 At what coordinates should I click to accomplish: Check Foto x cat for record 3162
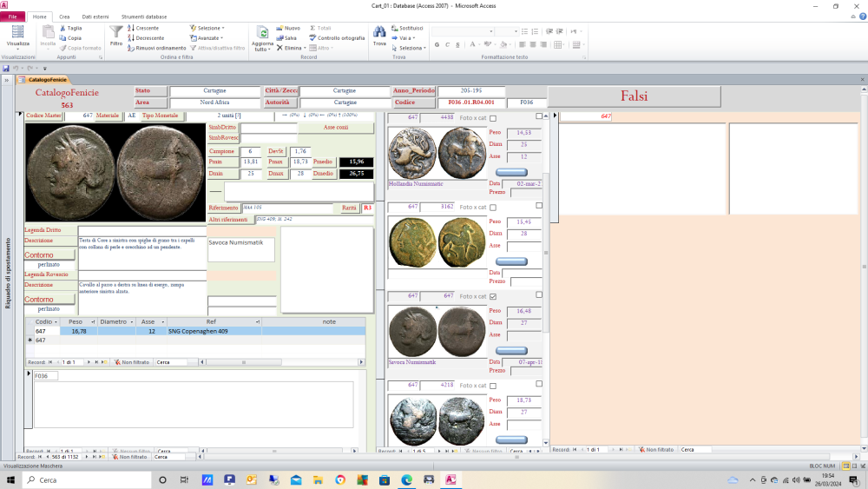pyautogui.click(x=493, y=208)
